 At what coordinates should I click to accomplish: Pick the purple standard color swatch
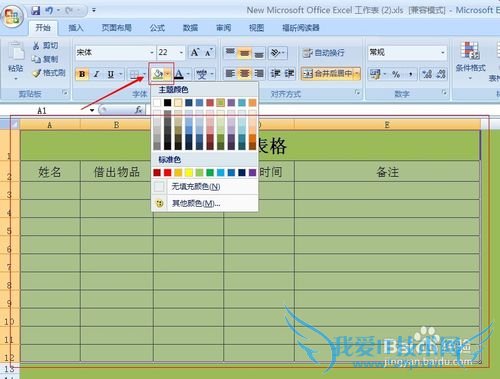click(x=252, y=172)
